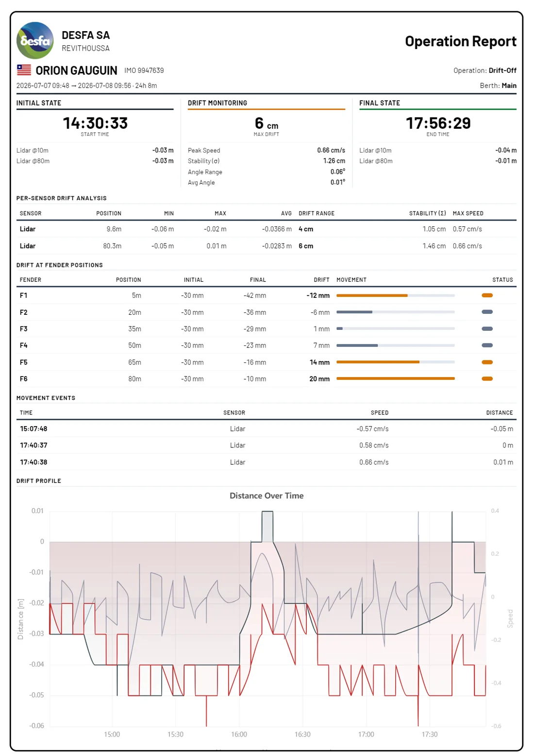Click the Operation Drift-Off label
The width and height of the screenshot is (534, 756).
click(485, 70)
